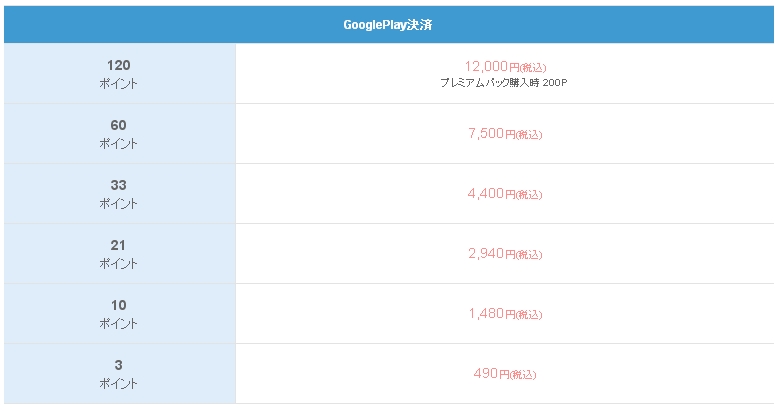Screen dimensions: 779x411
Task: Click the 4,400円 price
Action: pos(505,193)
